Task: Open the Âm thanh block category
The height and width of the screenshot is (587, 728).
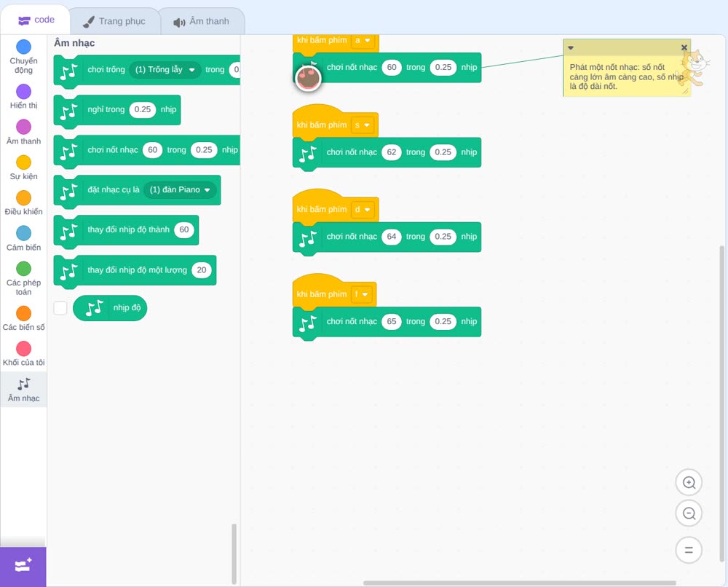Action: pyautogui.click(x=23, y=133)
